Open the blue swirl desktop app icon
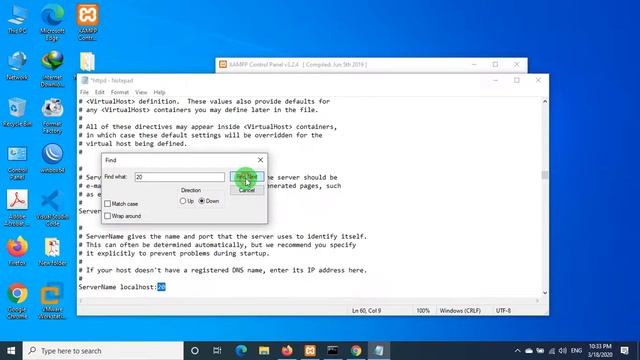 (52, 158)
